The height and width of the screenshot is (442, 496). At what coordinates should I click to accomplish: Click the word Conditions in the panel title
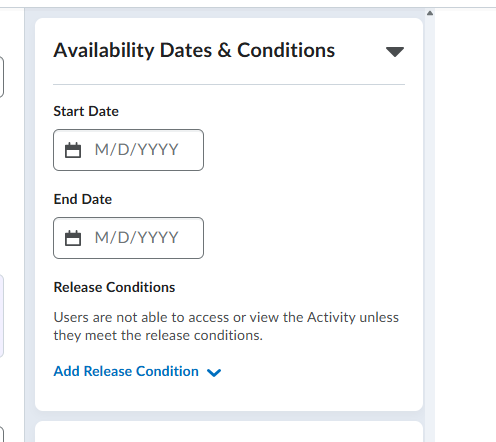coord(286,51)
